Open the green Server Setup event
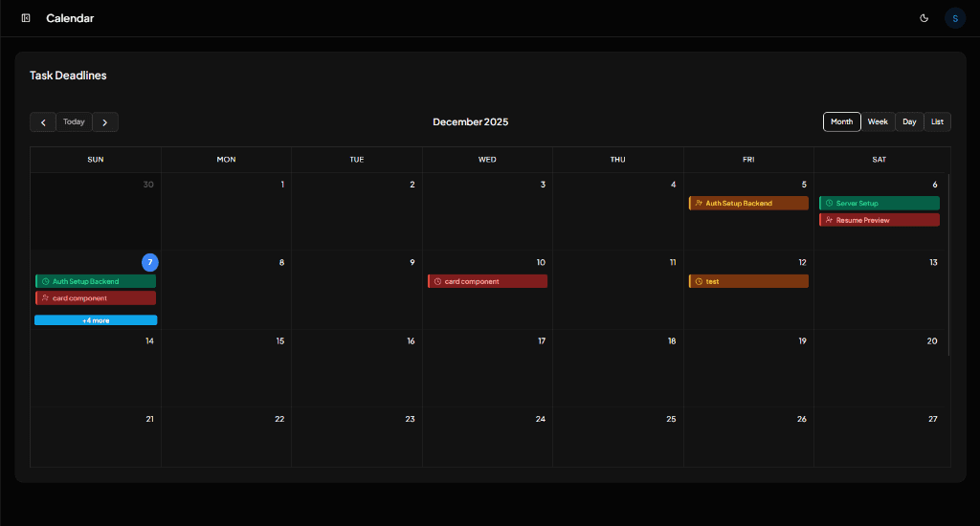 tap(879, 204)
